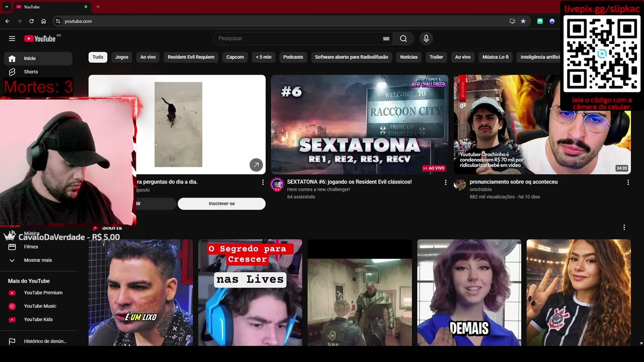Open the 'É UM LIXO' short
644x362 pixels.
[140, 293]
